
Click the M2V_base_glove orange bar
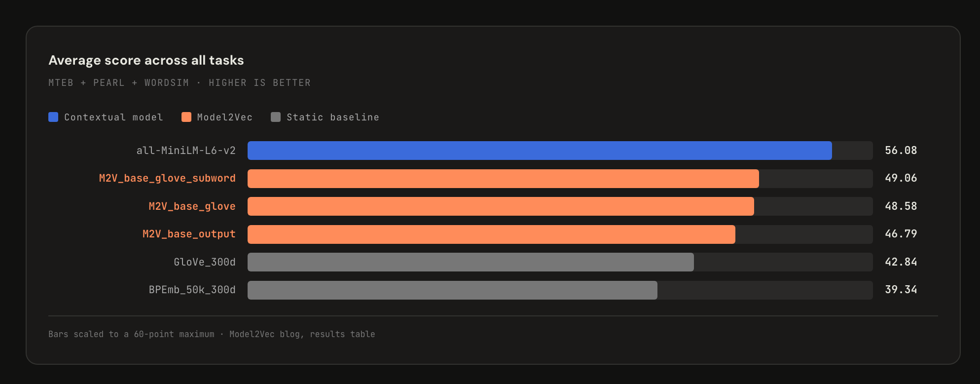coord(501,206)
